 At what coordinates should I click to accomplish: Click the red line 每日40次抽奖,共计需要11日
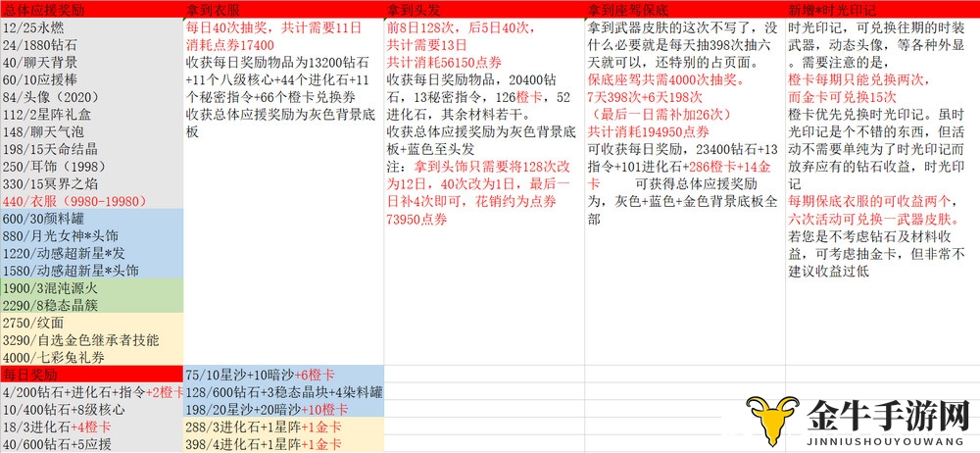(x=273, y=28)
